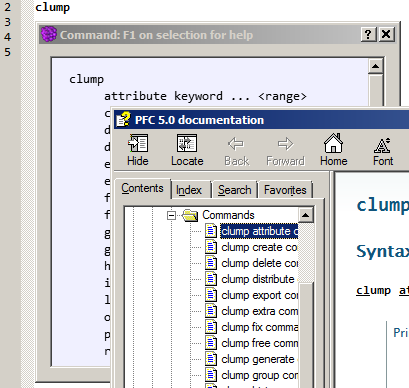This screenshot has height=388, width=409.
Task: Click line number 5 in the editor gutter
Action: pos(7,52)
